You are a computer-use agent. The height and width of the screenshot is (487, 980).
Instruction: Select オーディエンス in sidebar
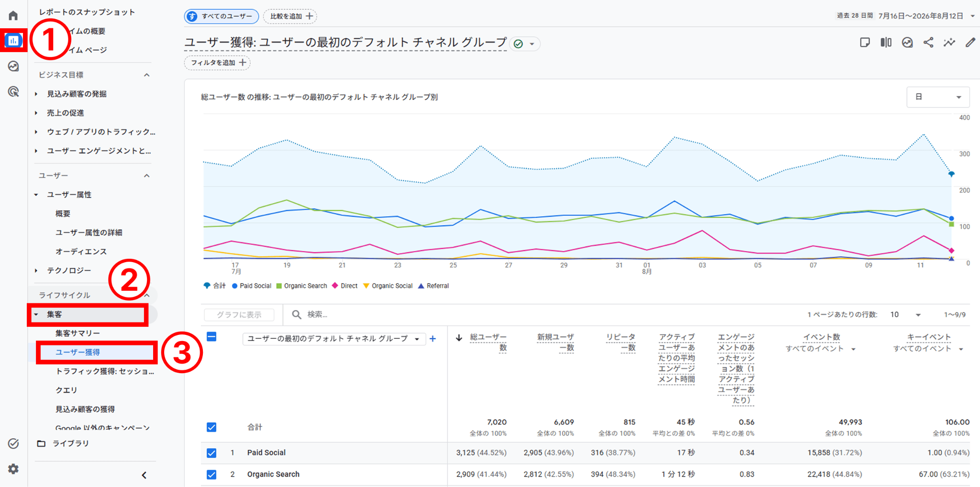coord(81,252)
